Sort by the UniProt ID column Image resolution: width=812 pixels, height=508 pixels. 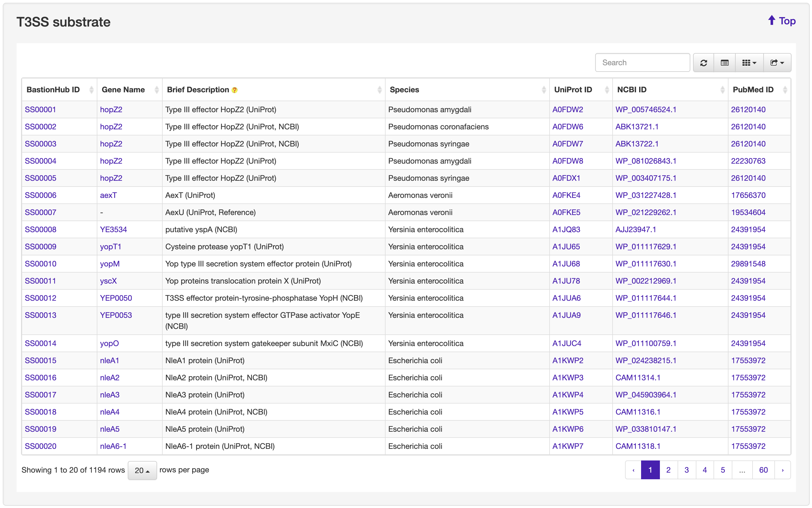[x=607, y=90]
